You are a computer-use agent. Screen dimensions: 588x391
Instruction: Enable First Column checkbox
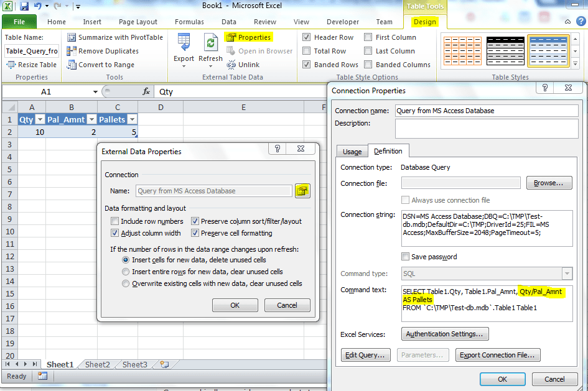(368, 37)
